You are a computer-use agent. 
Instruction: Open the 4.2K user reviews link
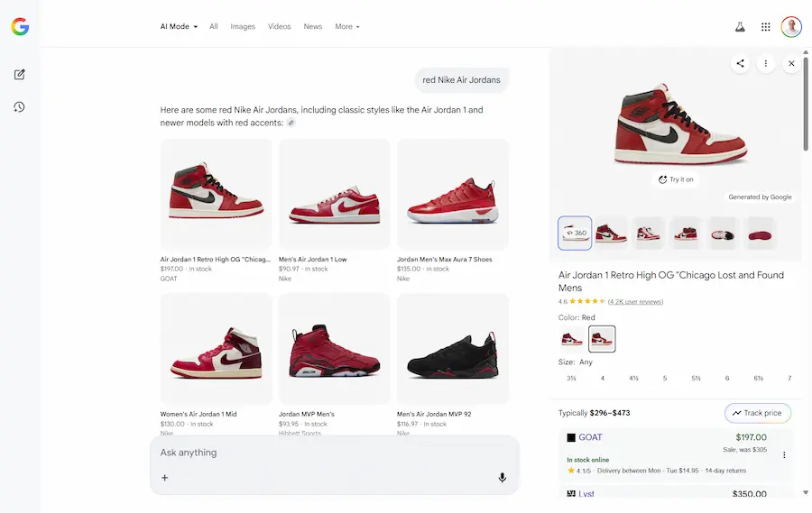click(635, 301)
